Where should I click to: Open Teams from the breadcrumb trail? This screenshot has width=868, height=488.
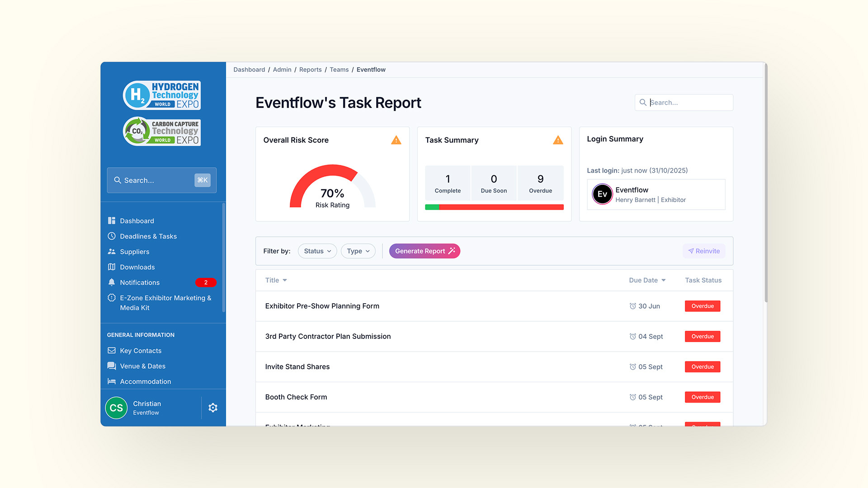pyautogui.click(x=339, y=70)
